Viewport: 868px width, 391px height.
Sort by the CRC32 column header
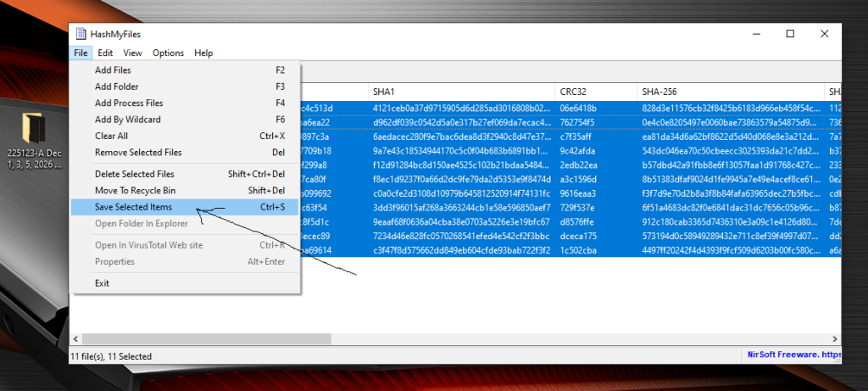click(x=596, y=92)
